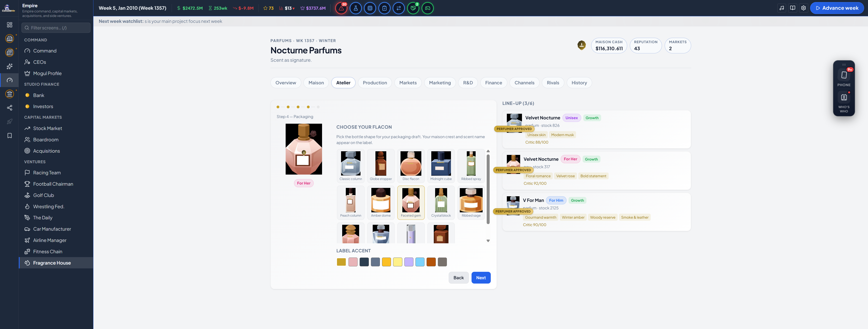Switch to the Production tab
Viewport: 868px width, 329px height.
tap(375, 83)
